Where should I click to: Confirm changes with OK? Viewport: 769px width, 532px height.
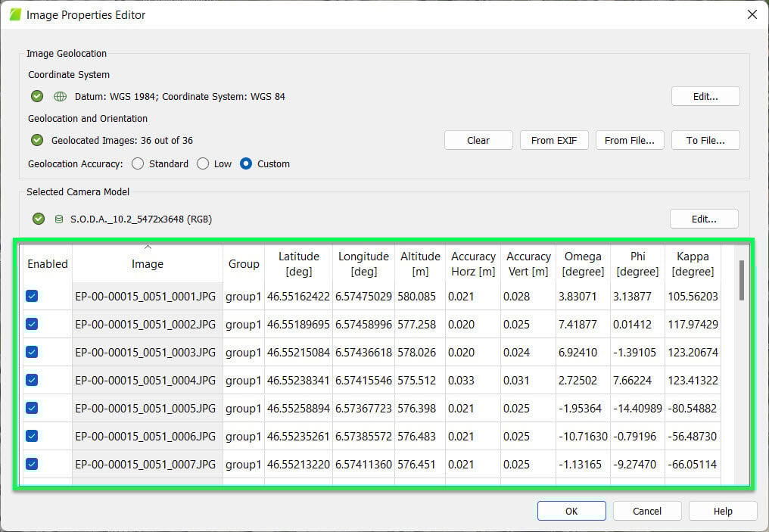point(571,511)
